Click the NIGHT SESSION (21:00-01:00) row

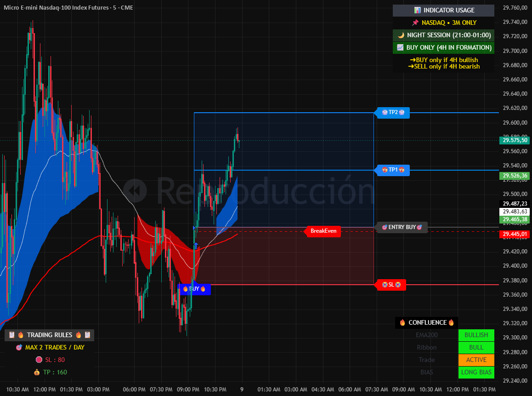[x=443, y=35]
